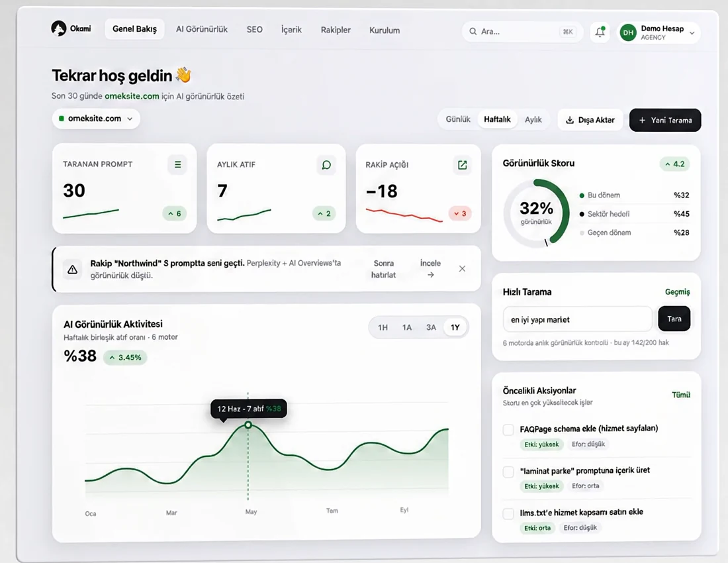728x563 pixels.
Task: Click the warning triangle in the Northwind alert
Action: click(72, 270)
